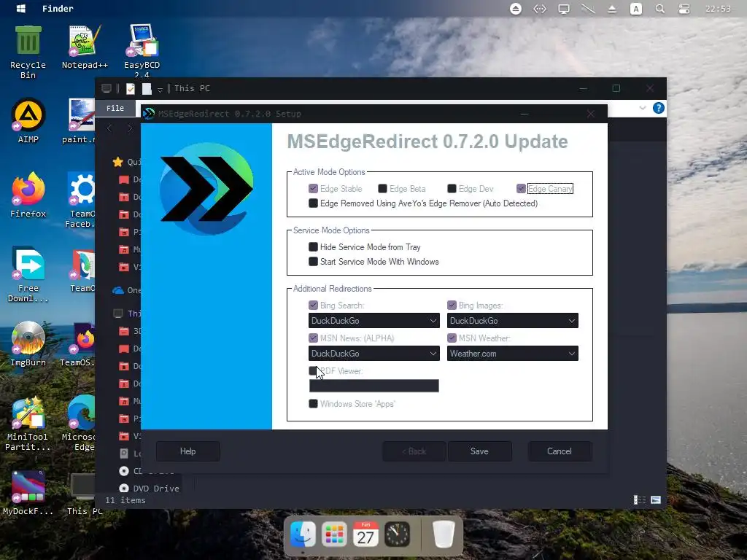This screenshot has width=747, height=560.
Task: Enable Start Service Mode With Windows
Action: [313, 262]
